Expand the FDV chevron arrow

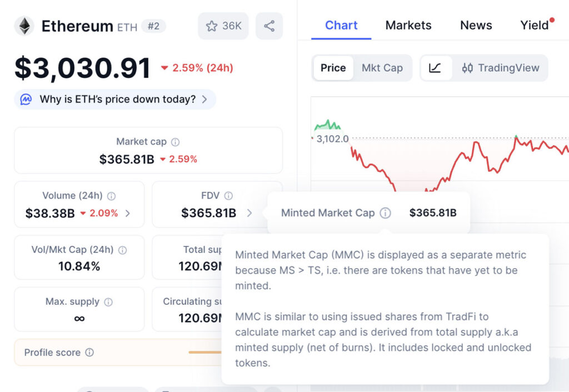tap(249, 213)
